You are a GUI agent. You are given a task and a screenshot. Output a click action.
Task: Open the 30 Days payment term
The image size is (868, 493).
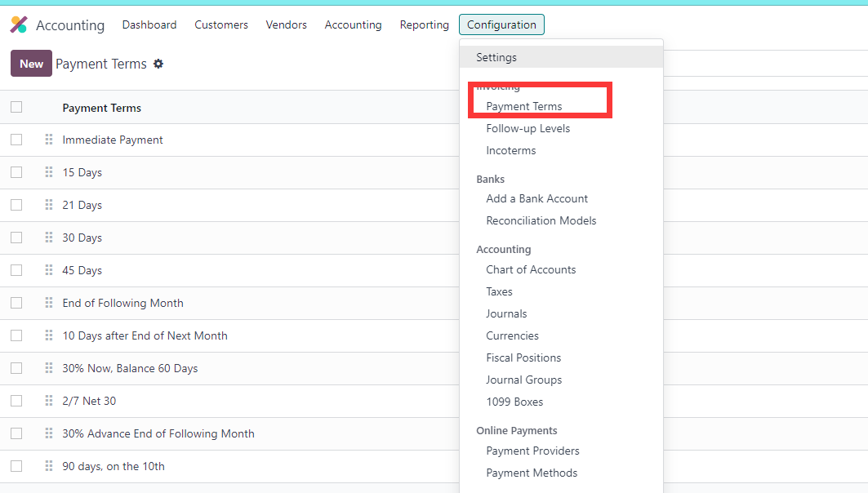pyautogui.click(x=82, y=238)
